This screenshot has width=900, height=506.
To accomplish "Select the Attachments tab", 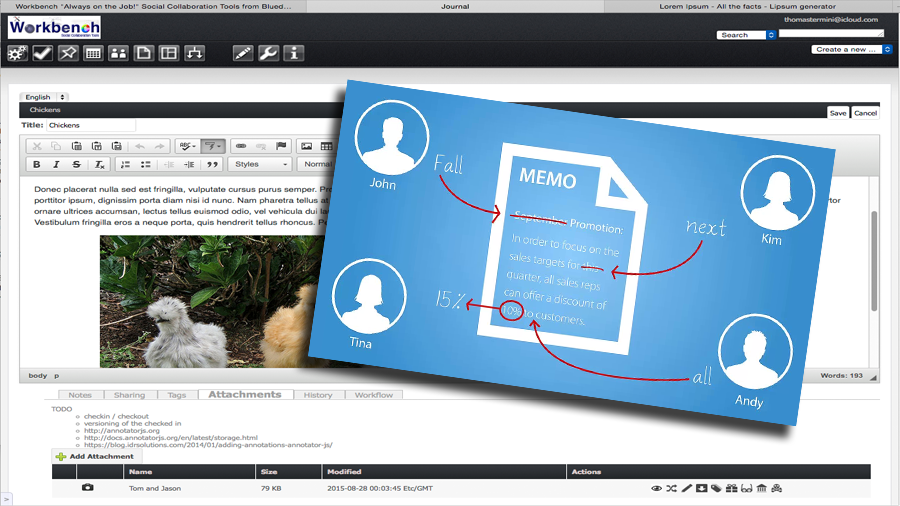I will click(245, 394).
